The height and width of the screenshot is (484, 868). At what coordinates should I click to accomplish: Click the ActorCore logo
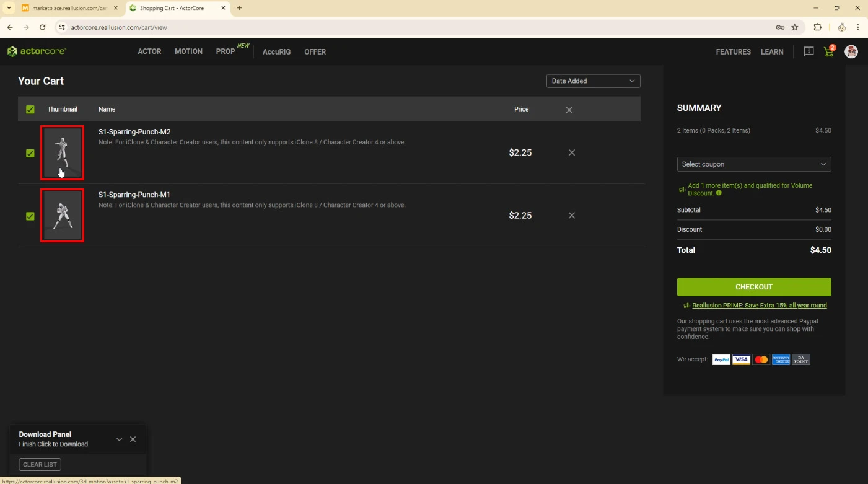click(37, 51)
